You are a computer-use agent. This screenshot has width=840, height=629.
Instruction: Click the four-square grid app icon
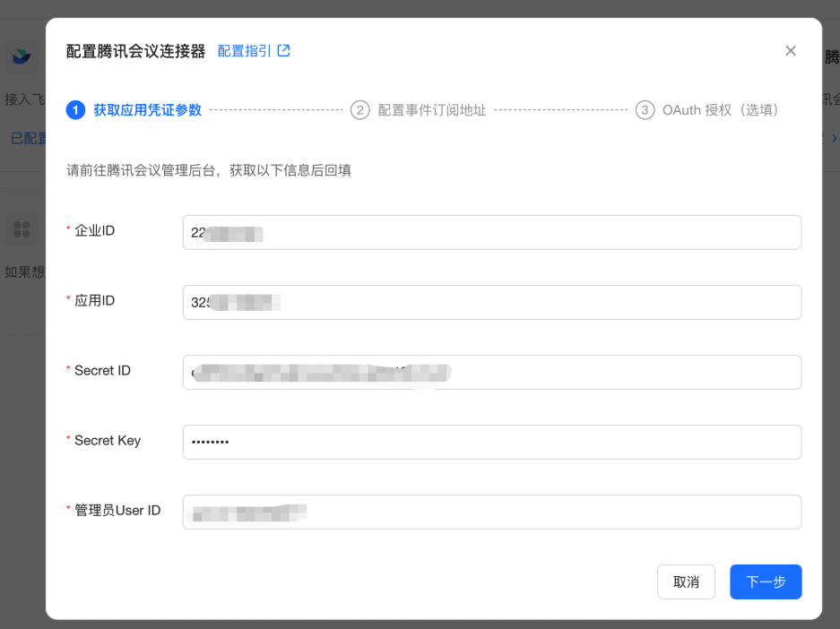pos(22,229)
